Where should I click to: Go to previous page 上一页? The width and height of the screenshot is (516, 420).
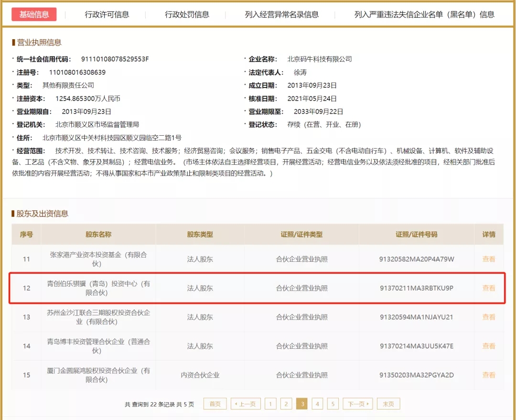pyautogui.click(x=246, y=404)
